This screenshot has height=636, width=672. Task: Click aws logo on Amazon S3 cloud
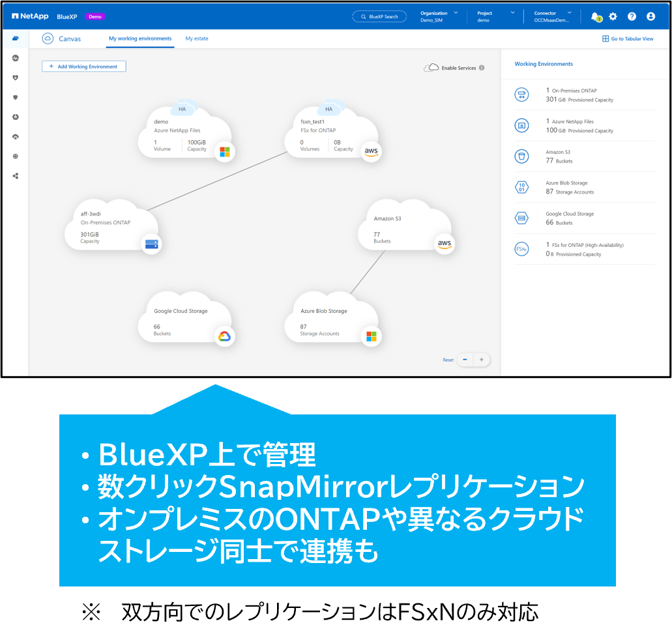tap(445, 244)
